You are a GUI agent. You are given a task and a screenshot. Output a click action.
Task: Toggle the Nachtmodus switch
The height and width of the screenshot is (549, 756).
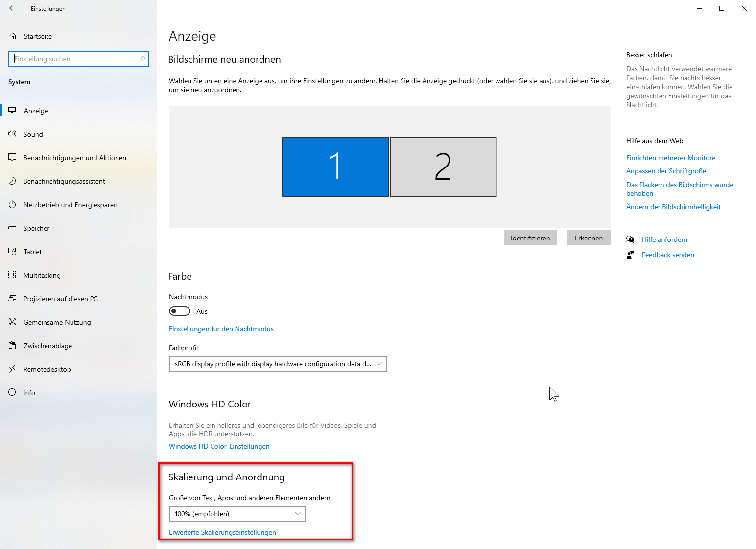179,311
